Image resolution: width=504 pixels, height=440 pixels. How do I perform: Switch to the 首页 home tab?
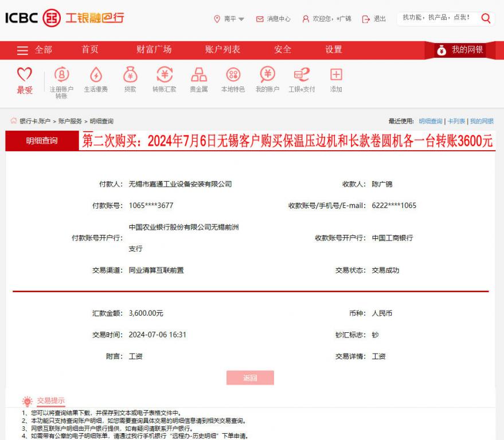[x=91, y=50]
